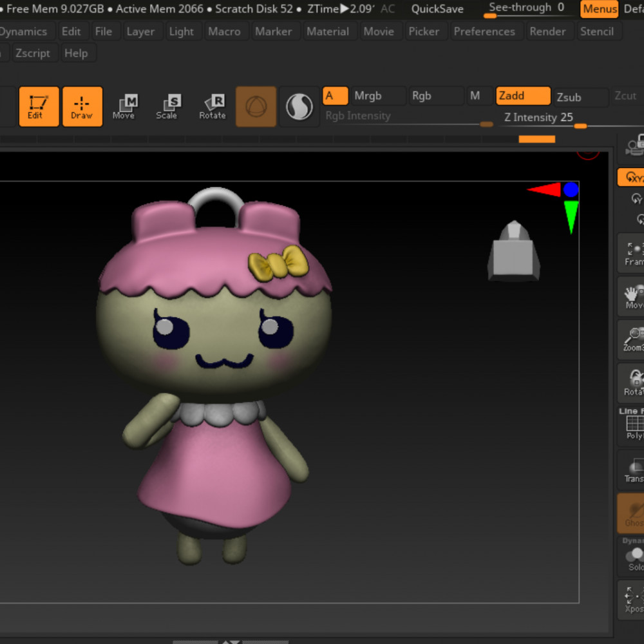This screenshot has height=644, width=644.
Task: Open the File menu
Action: (x=104, y=31)
